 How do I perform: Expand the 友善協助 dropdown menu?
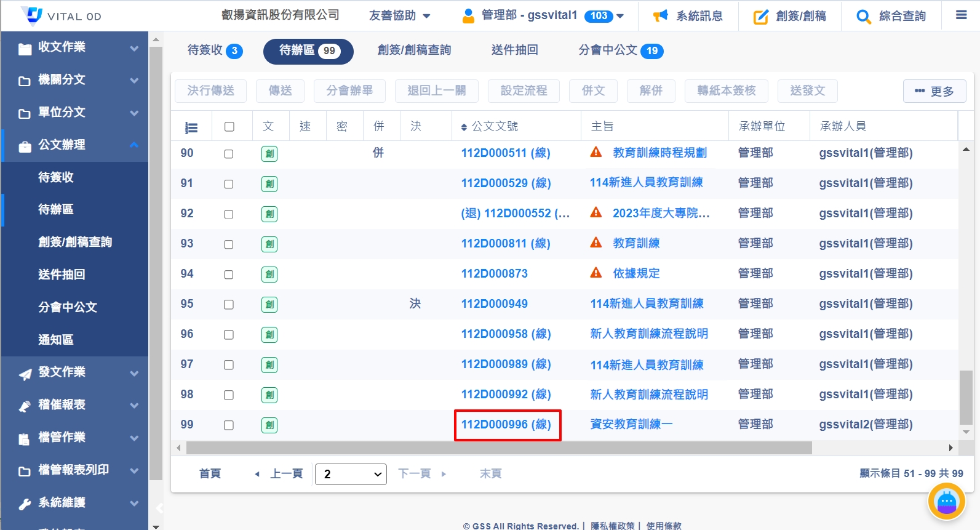[x=400, y=16]
